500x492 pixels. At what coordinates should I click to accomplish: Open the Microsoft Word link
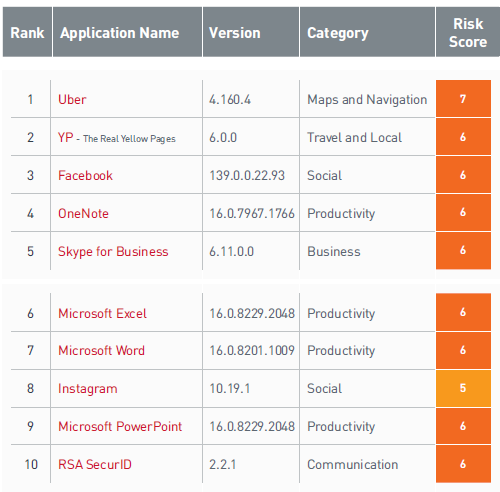[101, 350]
